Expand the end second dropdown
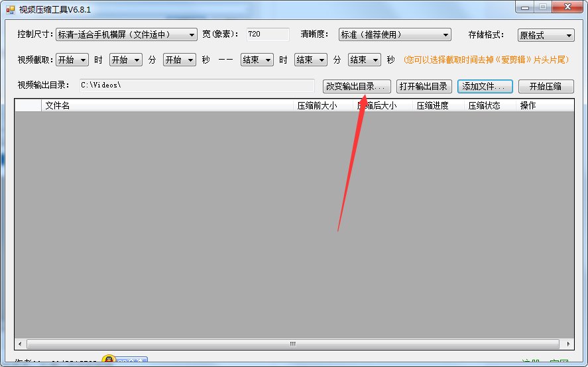The width and height of the screenshot is (588, 367). 364,60
